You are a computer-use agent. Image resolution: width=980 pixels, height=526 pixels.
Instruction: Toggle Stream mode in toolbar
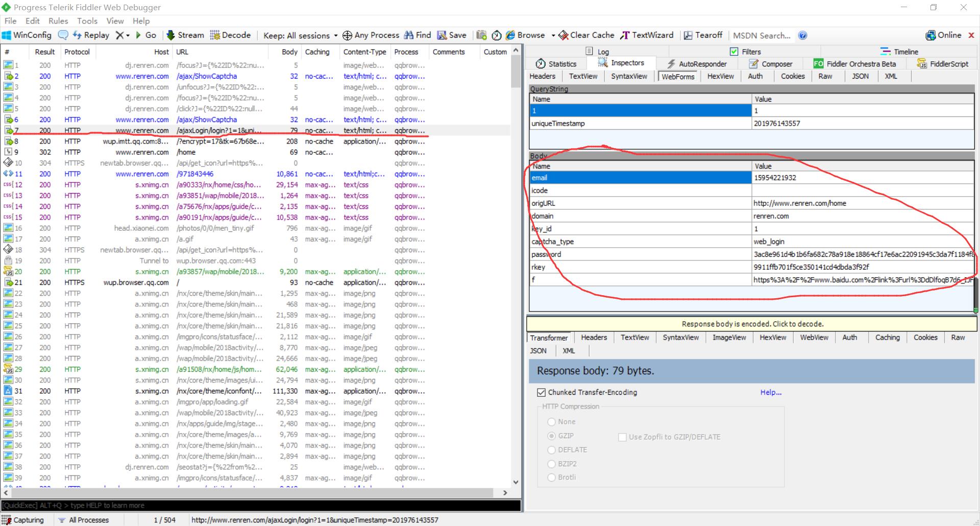(185, 35)
